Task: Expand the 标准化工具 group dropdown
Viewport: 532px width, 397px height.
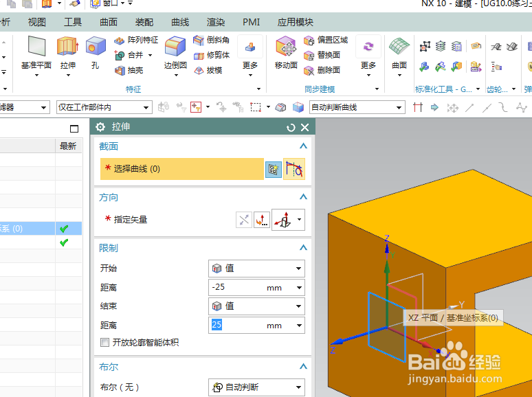Action: tap(478, 89)
